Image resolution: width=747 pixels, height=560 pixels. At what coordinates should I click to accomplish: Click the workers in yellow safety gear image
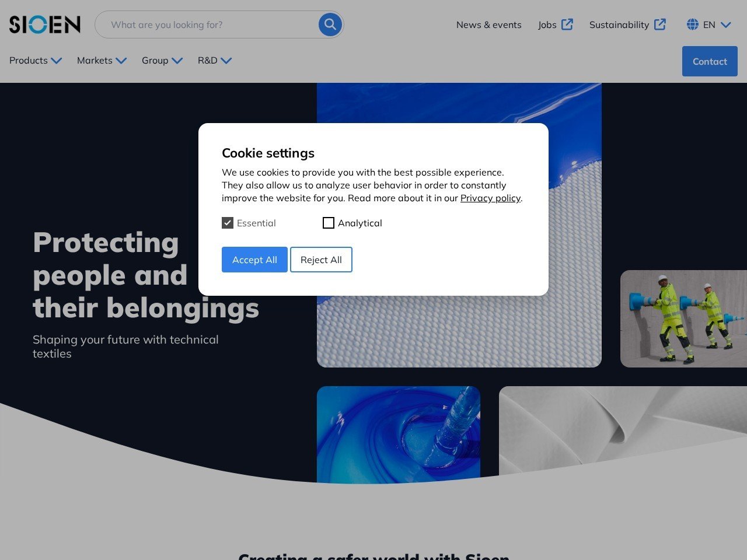tap(683, 318)
